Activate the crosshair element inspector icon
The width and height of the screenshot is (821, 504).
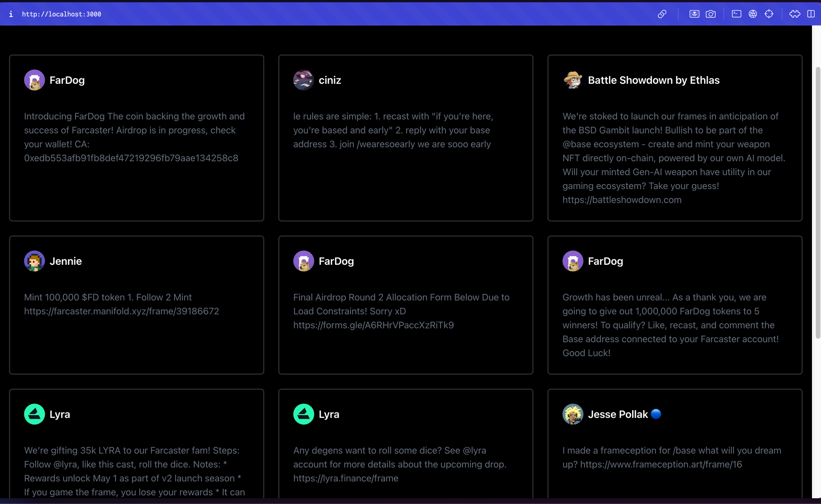click(x=769, y=14)
